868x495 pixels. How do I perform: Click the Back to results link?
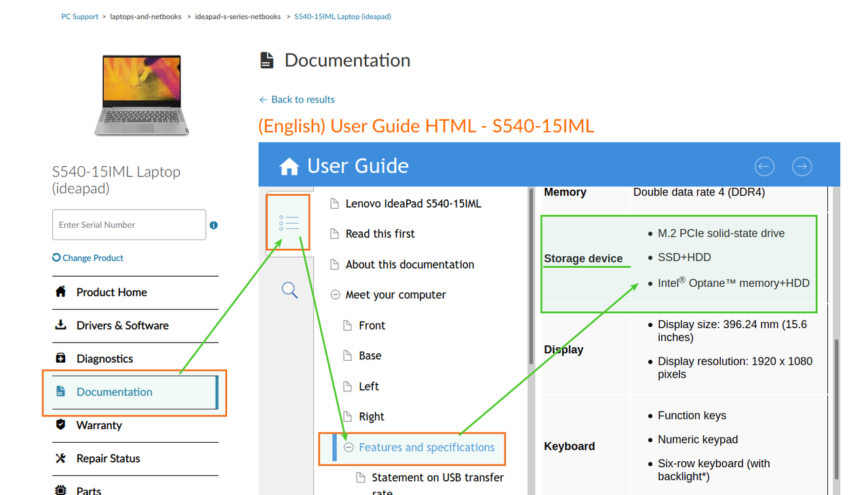click(297, 99)
